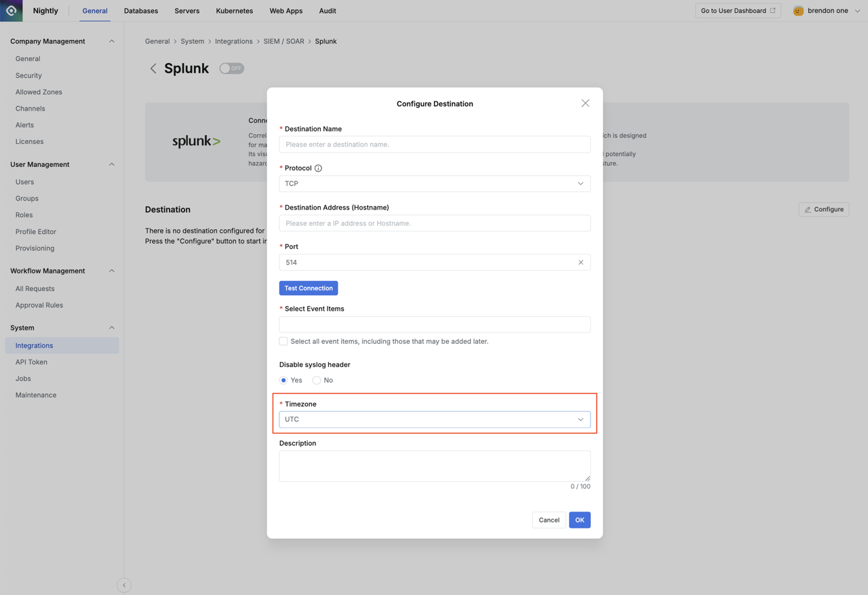The width and height of the screenshot is (868, 595).
Task: Select No for Disable syslog header
Action: pyautogui.click(x=317, y=381)
